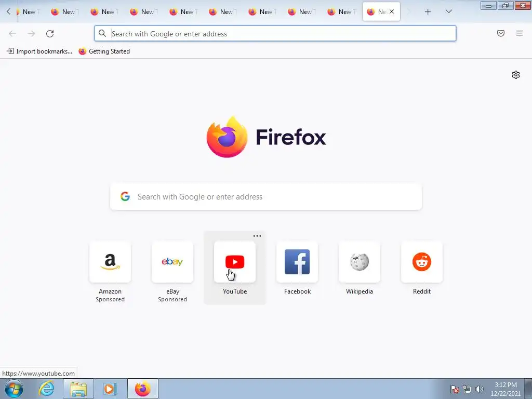532x399 pixels.
Task: Switch to the sixth New Tab
Action: tap(223, 12)
